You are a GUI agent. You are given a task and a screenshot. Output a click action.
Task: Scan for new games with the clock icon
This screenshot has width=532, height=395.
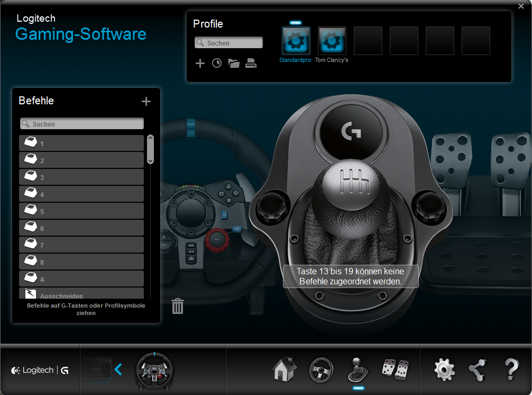(x=217, y=63)
